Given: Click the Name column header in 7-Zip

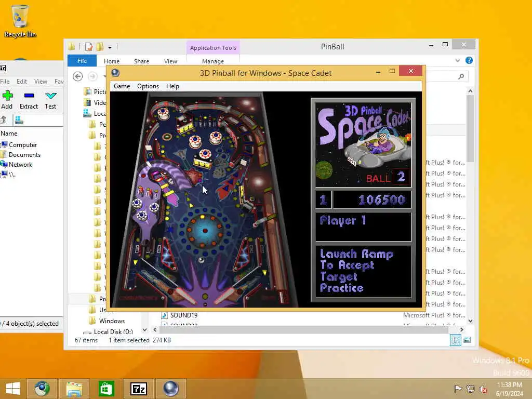Looking at the screenshot, I should point(9,134).
